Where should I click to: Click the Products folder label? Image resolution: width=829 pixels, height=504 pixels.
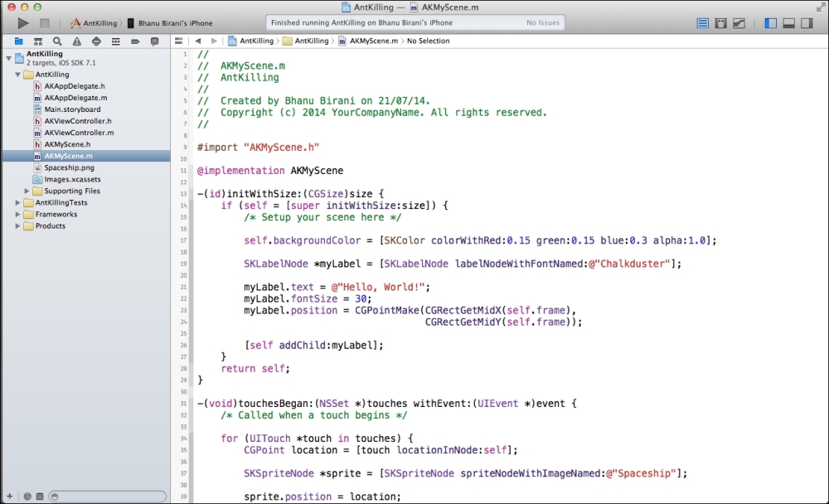[51, 225]
